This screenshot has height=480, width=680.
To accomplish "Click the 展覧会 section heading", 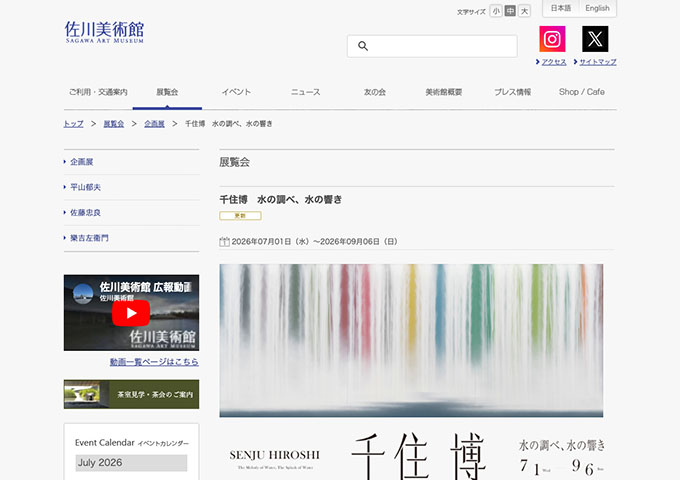I will pos(234,162).
